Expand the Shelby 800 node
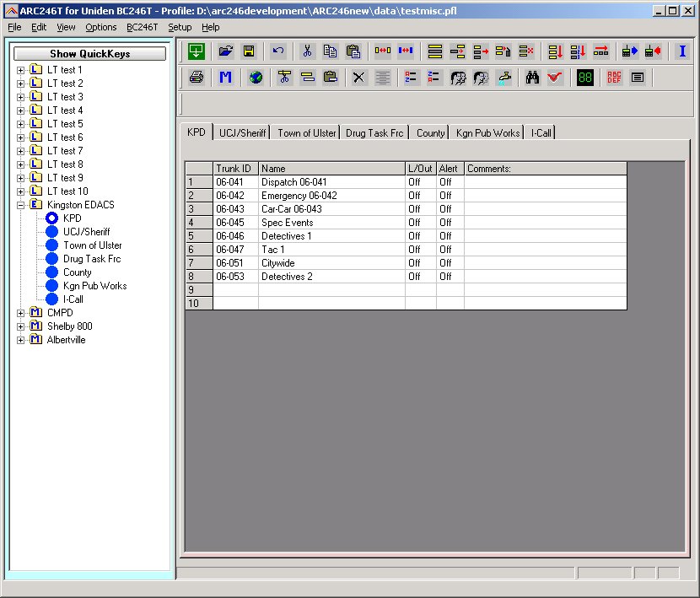The width and height of the screenshot is (700, 598). point(20,326)
